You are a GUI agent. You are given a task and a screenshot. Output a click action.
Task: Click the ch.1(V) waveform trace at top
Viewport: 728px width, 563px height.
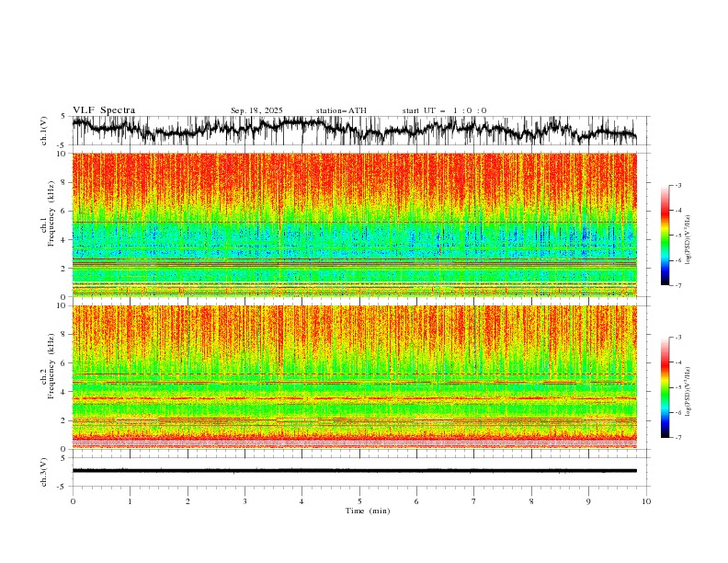[x=354, y=131]
